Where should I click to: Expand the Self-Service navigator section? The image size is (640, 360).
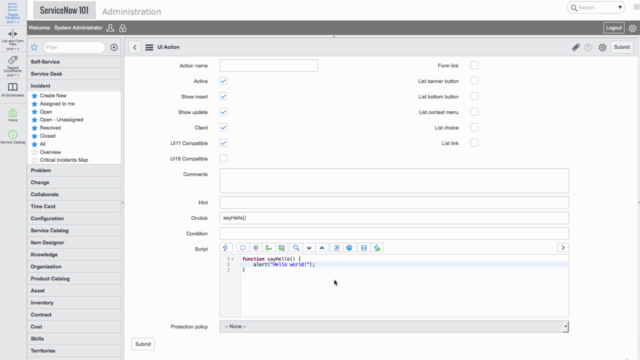74,62
